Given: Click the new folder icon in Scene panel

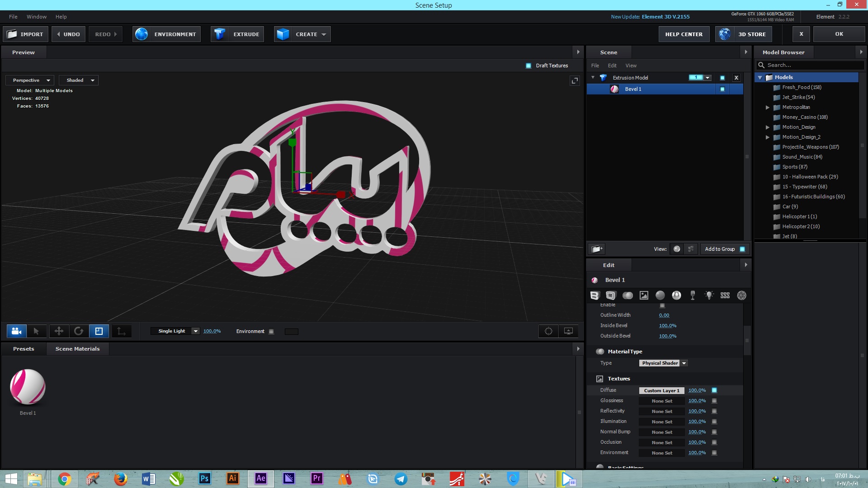Looking at the screenshot, I should (x=597, y=249).
